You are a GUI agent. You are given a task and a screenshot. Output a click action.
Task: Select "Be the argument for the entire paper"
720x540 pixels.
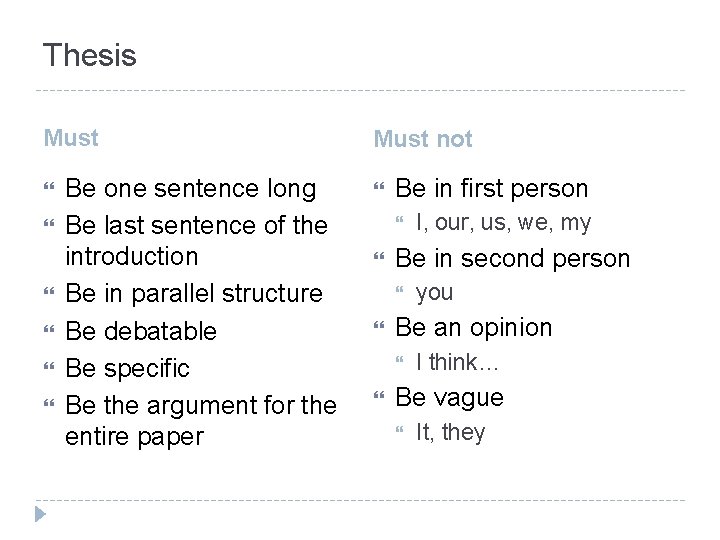click(200, 422)
